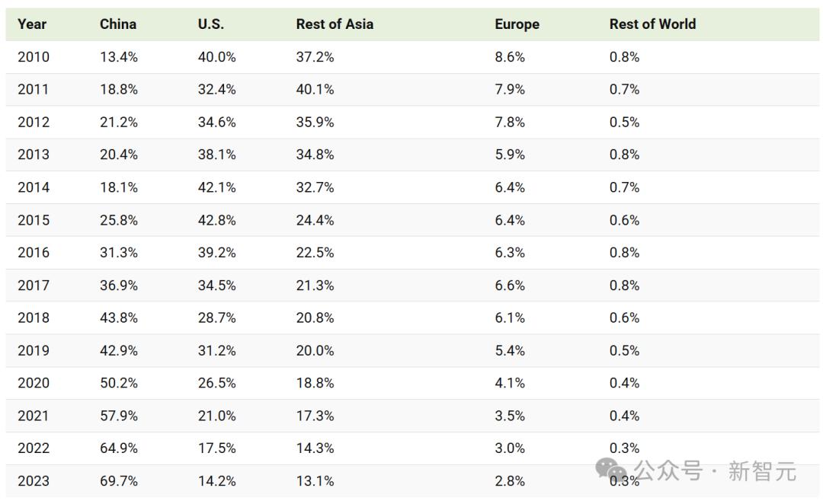Click the 2017 China 36.9% cell
This screenshot has width=823, height=504.
tap(119, 285)
